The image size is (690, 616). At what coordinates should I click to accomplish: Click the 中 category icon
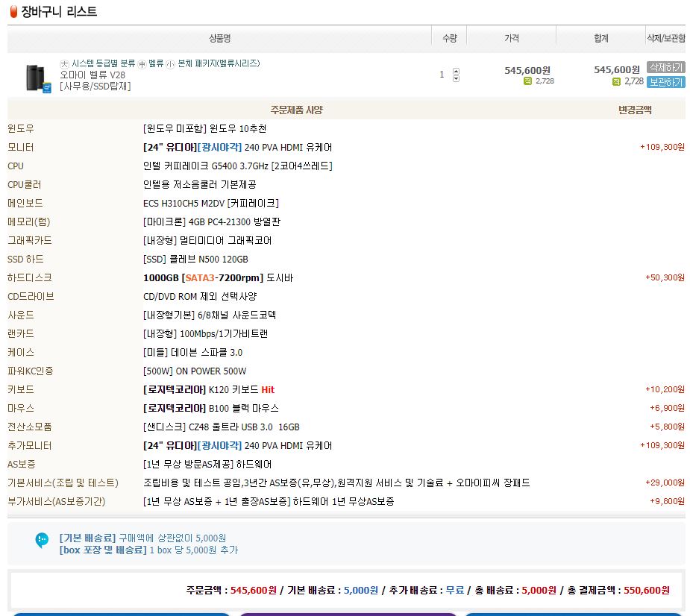pos(142,64)
